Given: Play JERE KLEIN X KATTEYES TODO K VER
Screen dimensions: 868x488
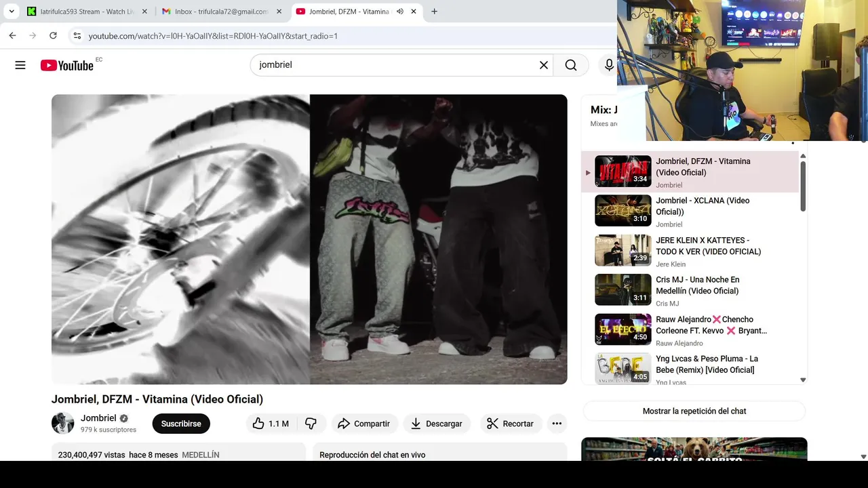Looking at the screenshot, I should tap(690, 251).
